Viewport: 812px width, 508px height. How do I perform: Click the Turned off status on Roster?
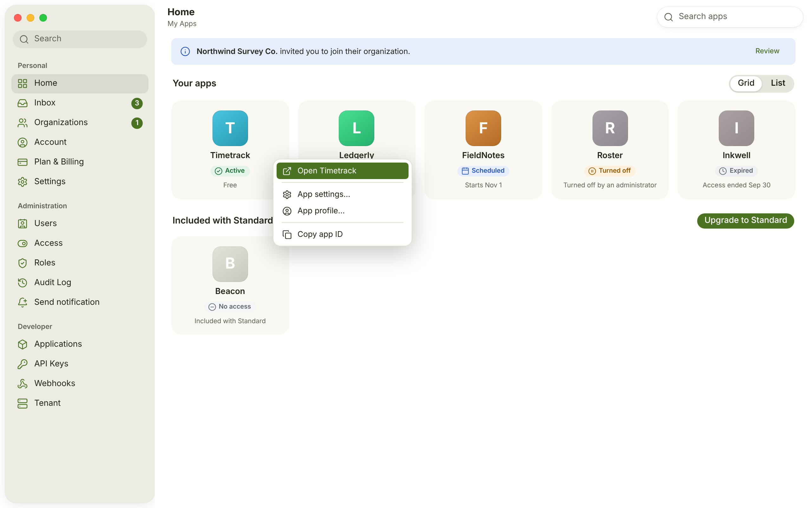(x=609, y=171)
